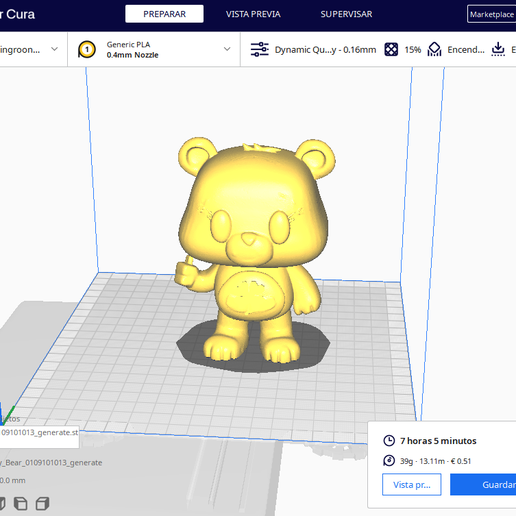This screenshot has height=516, width=516.
Task: Click the Cura application logo text
Action: pyautogui.click(x=17, y=14)
